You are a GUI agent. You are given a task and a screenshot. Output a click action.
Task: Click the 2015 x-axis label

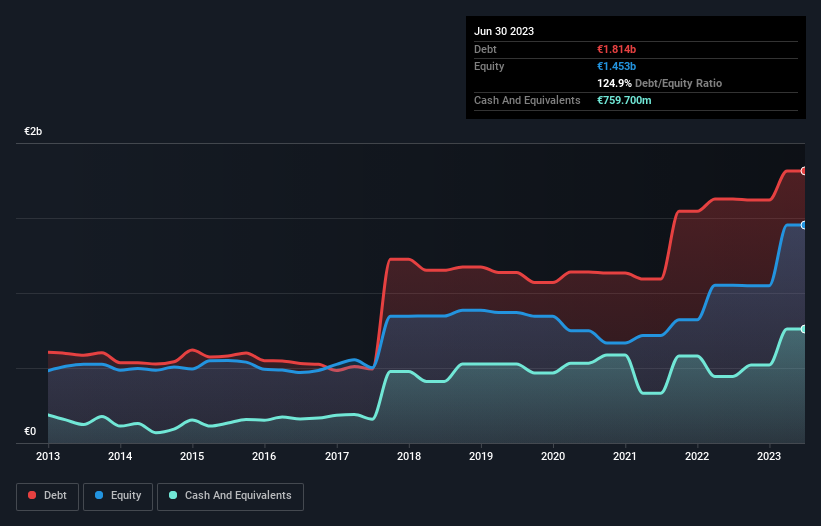point(192,456)
